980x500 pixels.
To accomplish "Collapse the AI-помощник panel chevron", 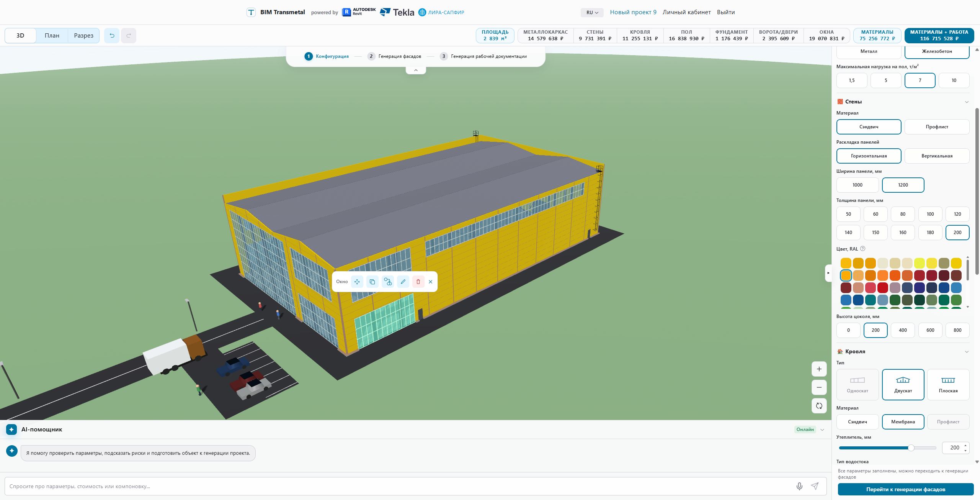I will pyautogui.click(x=822, y=430).
